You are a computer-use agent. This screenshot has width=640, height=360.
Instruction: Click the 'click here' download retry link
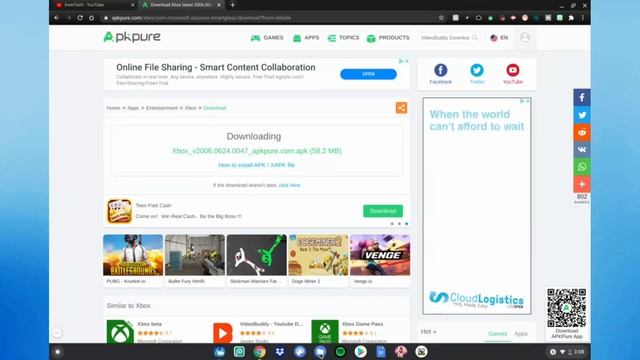tap(289, 185)
